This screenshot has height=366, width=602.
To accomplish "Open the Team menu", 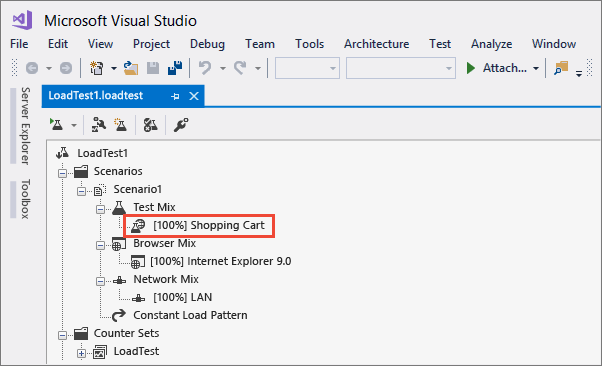I will [260, 44].
